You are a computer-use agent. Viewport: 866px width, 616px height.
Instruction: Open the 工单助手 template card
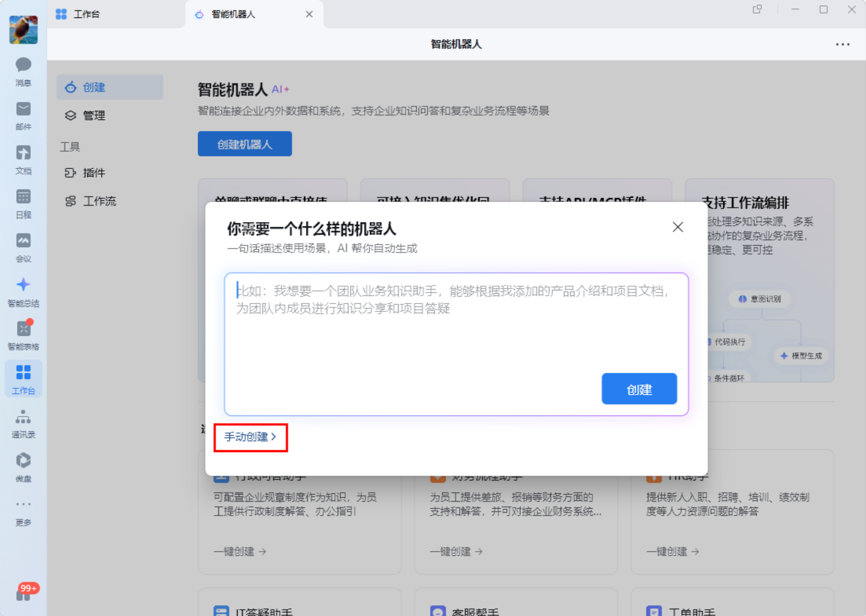732,602
